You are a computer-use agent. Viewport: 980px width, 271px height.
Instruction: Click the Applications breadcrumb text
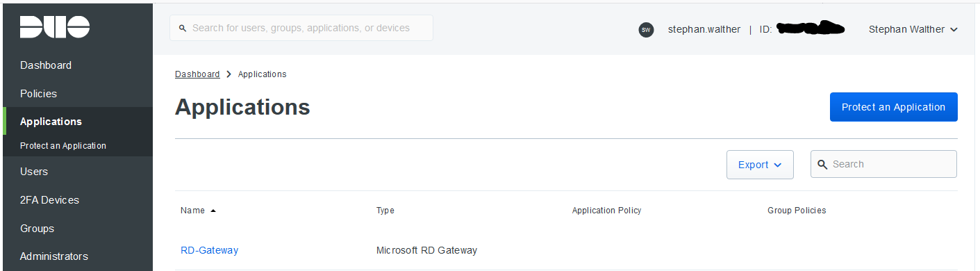point(262,74)
